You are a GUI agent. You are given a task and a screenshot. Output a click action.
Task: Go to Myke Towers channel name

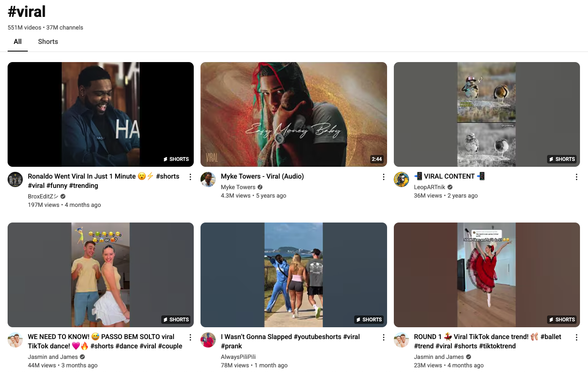238,187
